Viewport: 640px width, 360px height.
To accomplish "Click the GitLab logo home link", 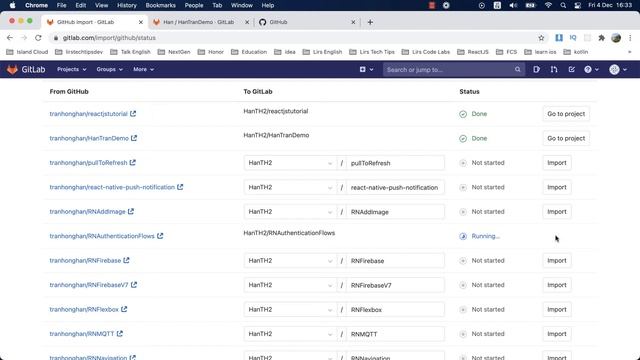I will (x=26, y=69).
